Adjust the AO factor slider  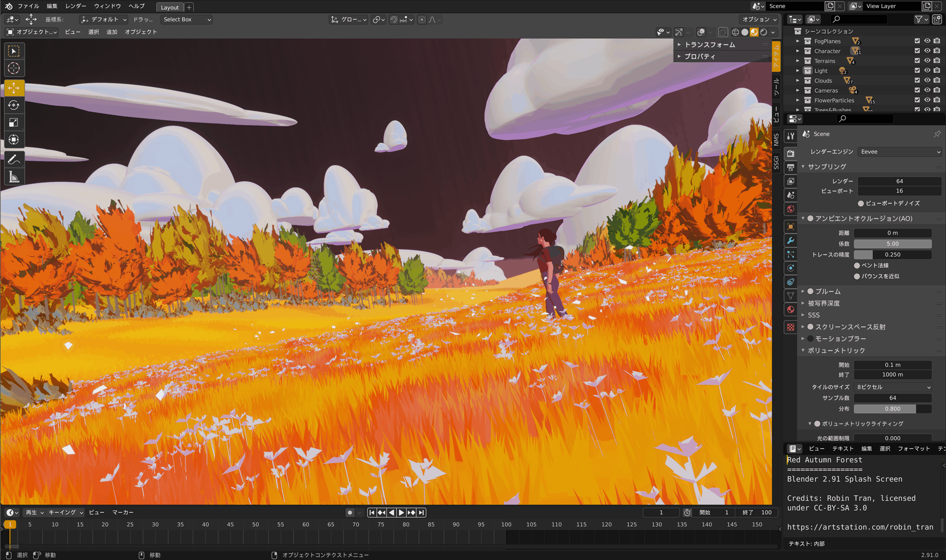coord(893,244)
